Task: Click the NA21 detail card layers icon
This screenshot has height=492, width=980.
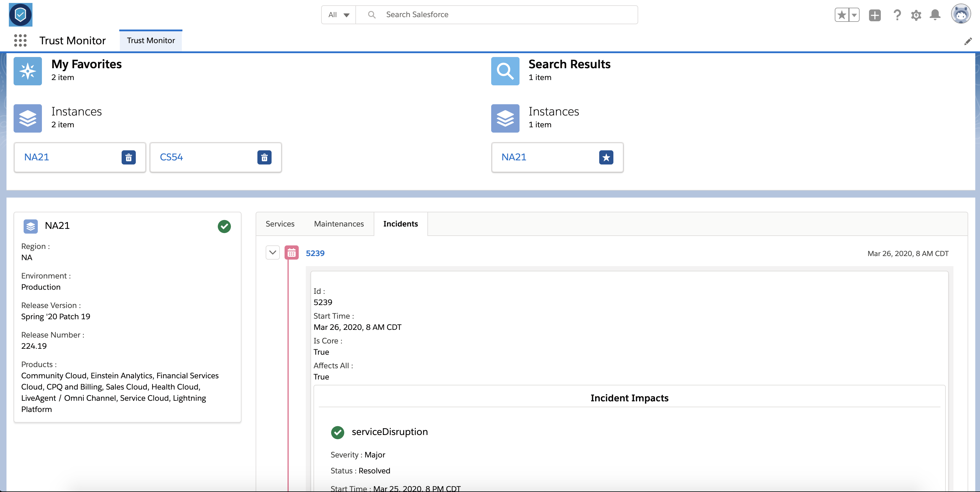Action: pos(30,226)
